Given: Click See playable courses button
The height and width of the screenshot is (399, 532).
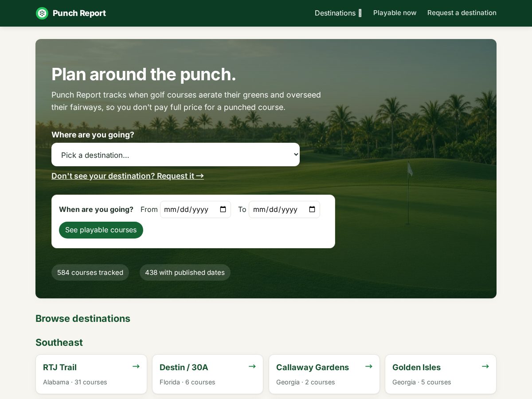Looking at the screenshot, I should 101,230.
